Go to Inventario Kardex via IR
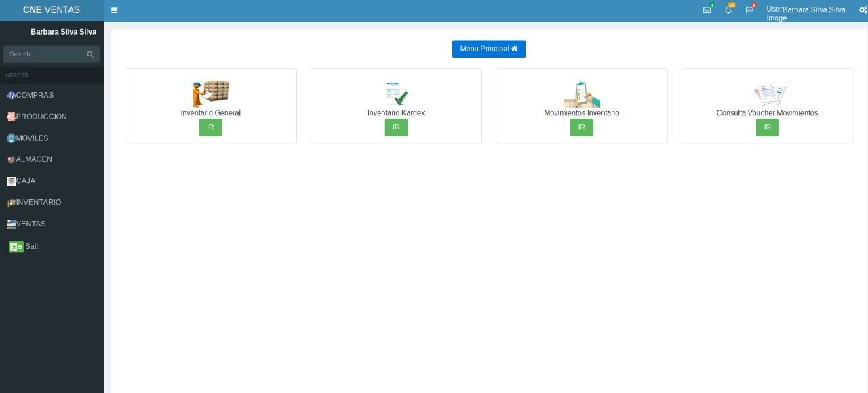The height and width of the screenshot is (393, 868). click(x=396, y=127)
